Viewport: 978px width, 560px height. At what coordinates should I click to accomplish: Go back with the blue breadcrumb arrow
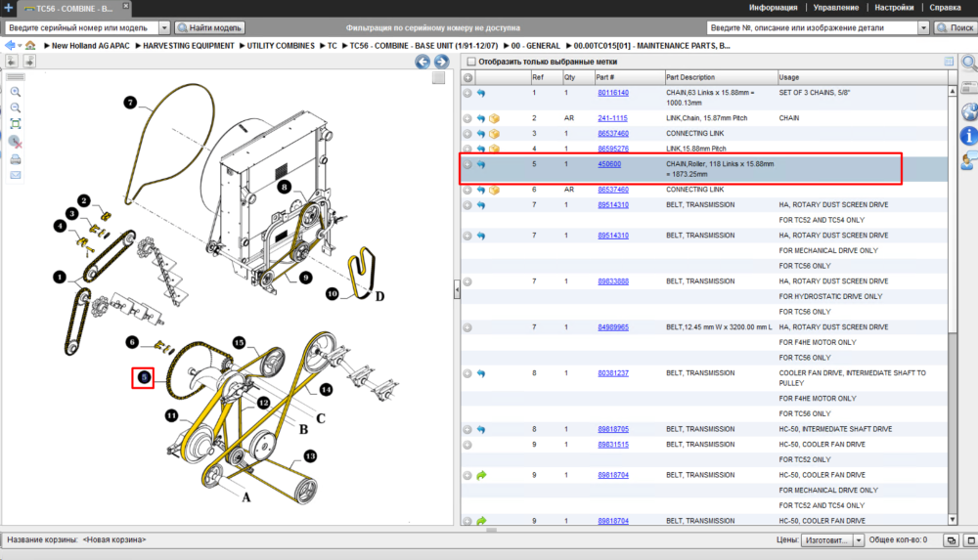[10, 46]
